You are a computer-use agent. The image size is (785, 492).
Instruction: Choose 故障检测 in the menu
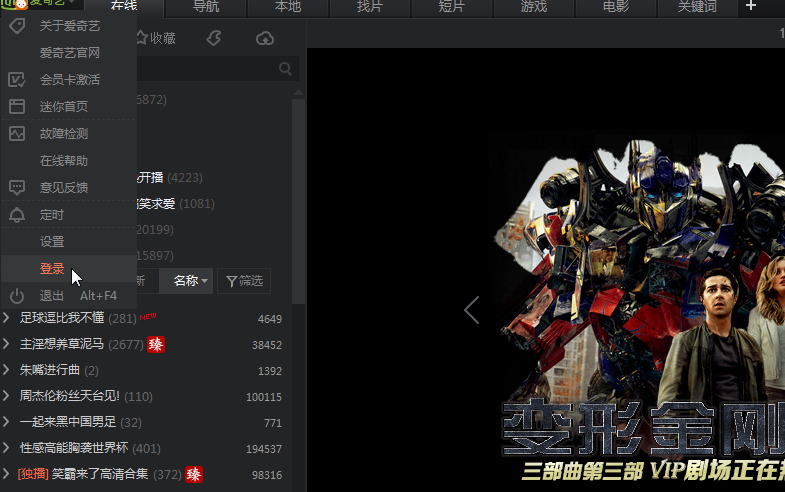69,134
